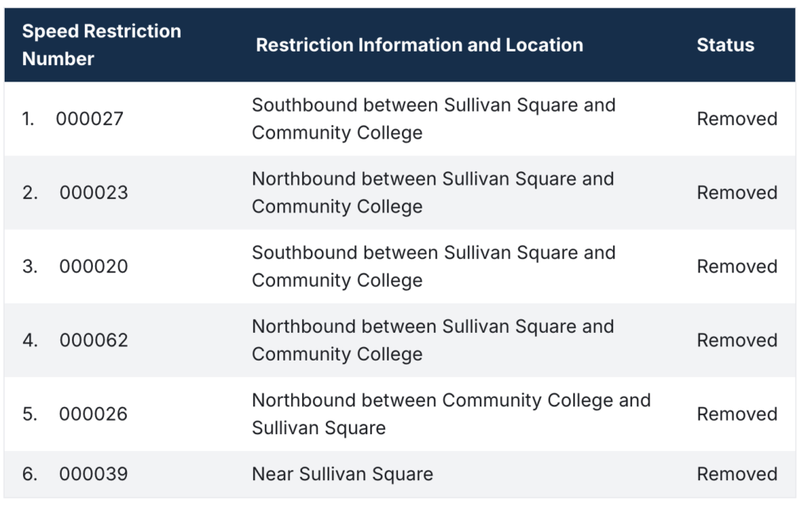Click Northbound between Community College and Sullivan Square
The image size is (812, 519).
[450, 414]
